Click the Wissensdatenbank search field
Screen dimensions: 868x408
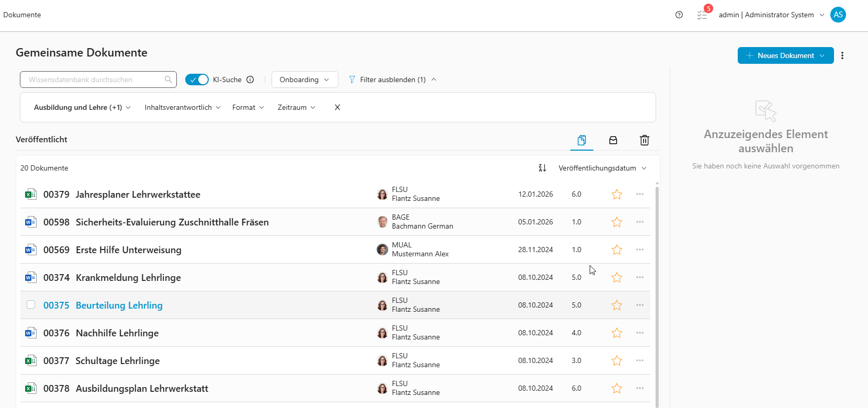click(x=94, y=80)
